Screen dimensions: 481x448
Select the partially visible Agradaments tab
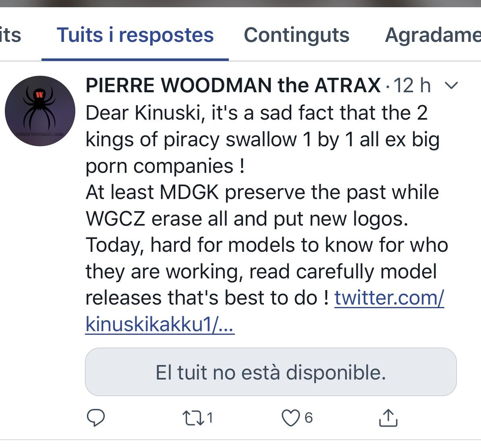point(433,35)
